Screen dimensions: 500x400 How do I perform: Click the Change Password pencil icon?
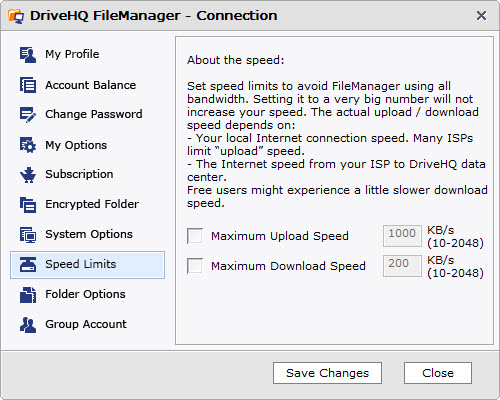click(28, 115)
